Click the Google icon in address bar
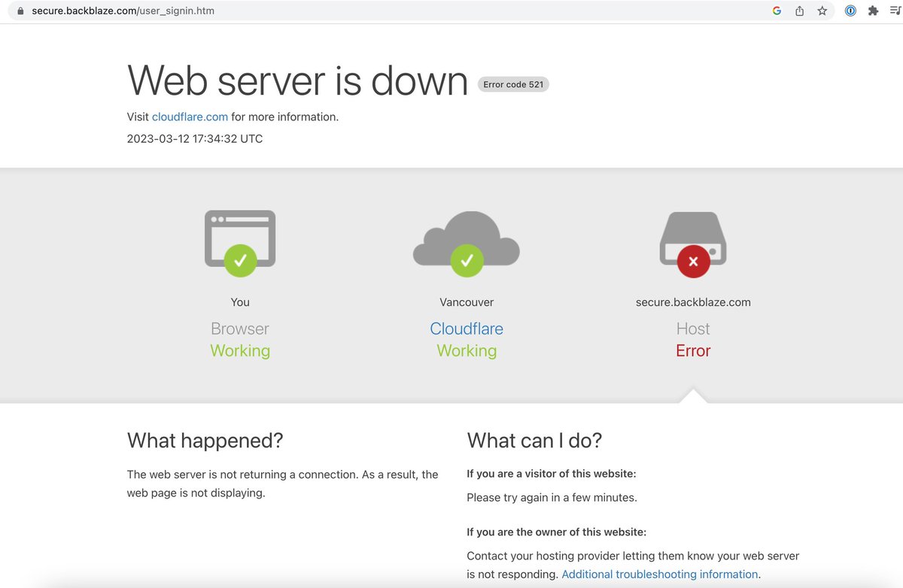The image size is (903, 588). tap(777, 11)
